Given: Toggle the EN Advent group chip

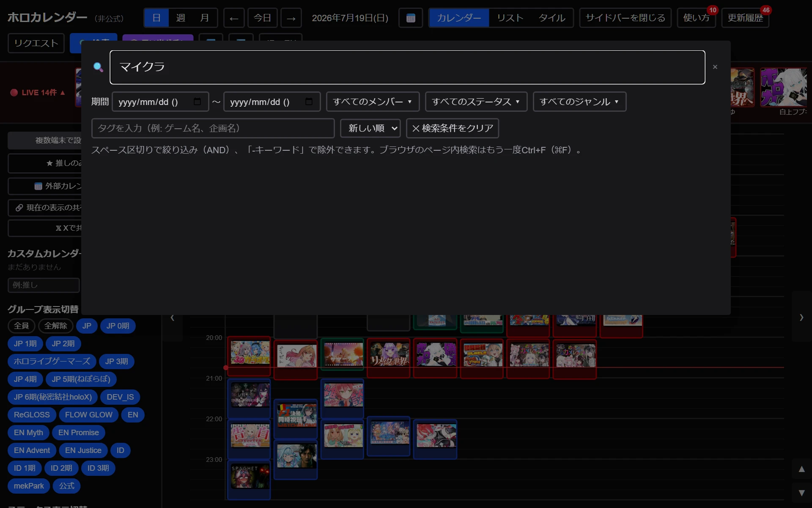Looking at the screenshot, I should coord(32,450).
